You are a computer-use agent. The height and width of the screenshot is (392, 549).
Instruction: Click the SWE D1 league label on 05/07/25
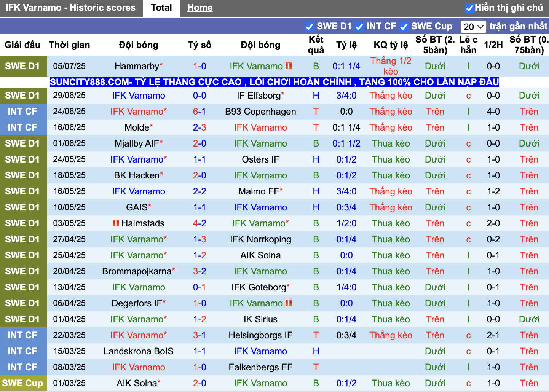pyautogui.click(x=22, y=66)
